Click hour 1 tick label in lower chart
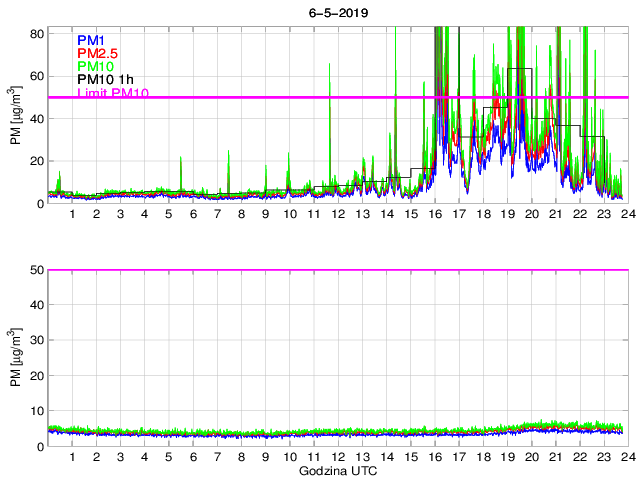Image resolution: width=640 pixels, height=480 pixels. 72,457
